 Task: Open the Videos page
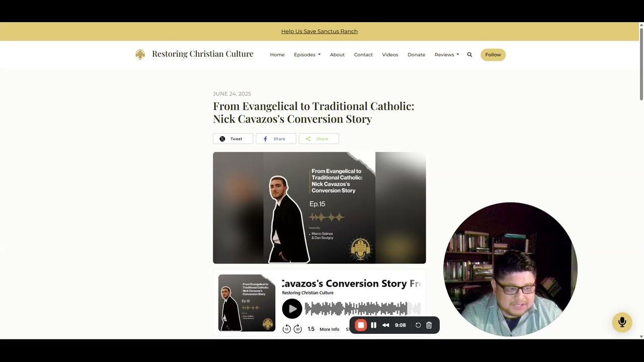(x=390, y=55)
